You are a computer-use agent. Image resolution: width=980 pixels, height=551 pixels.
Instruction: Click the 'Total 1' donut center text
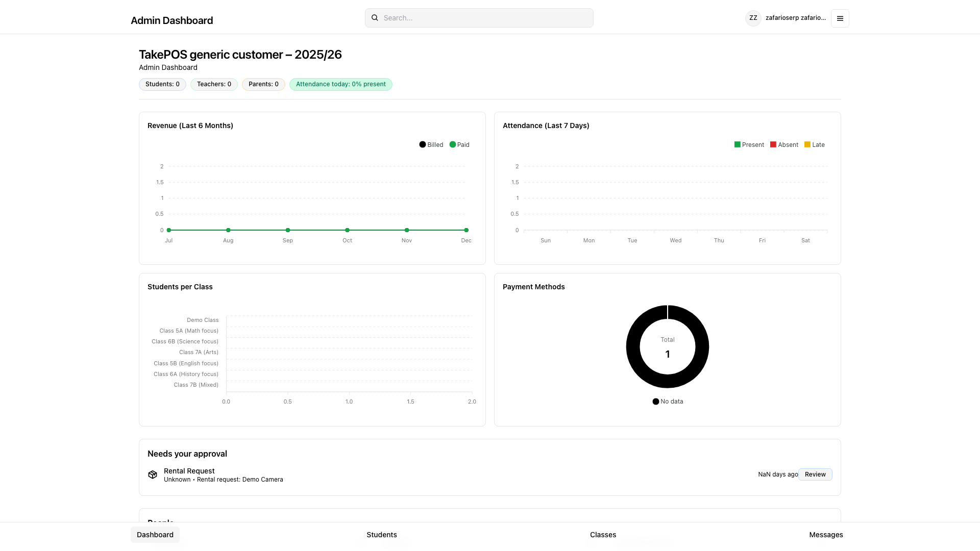pyautogui.click(x=668, y=347)
